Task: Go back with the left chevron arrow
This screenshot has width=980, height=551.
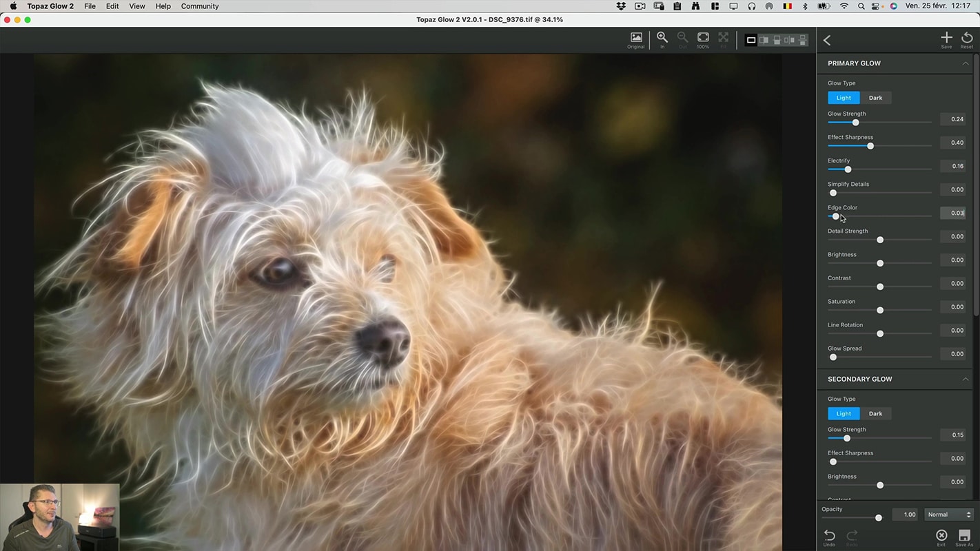Action: coord(827,41)
